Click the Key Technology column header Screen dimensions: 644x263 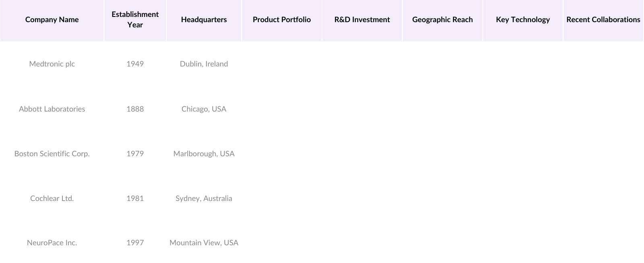pyautogui.click(x=522, y=20)
